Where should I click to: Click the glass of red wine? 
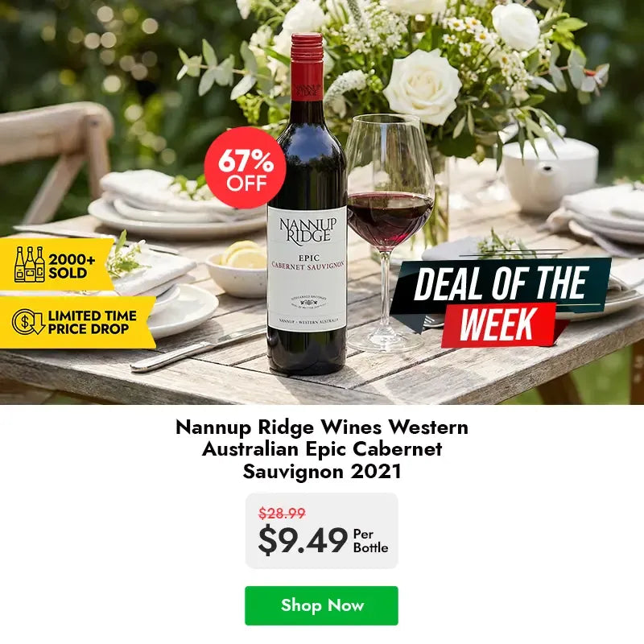(389, 233)
